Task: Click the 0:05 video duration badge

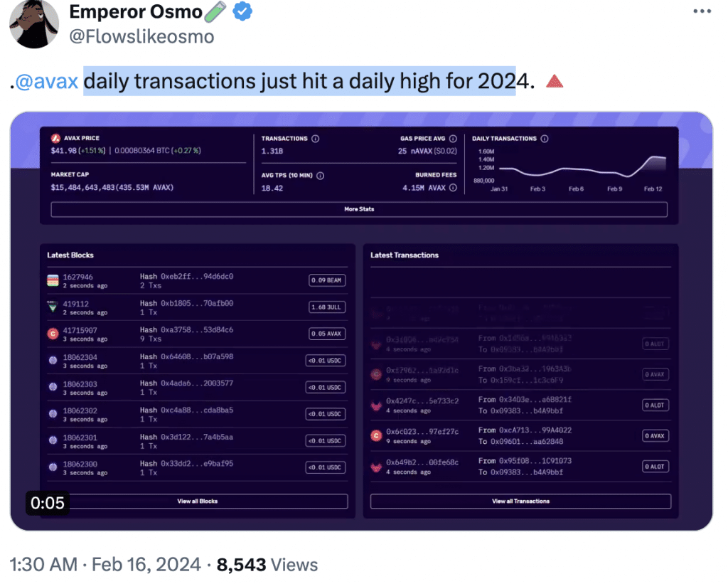Action: click(48, 503)
